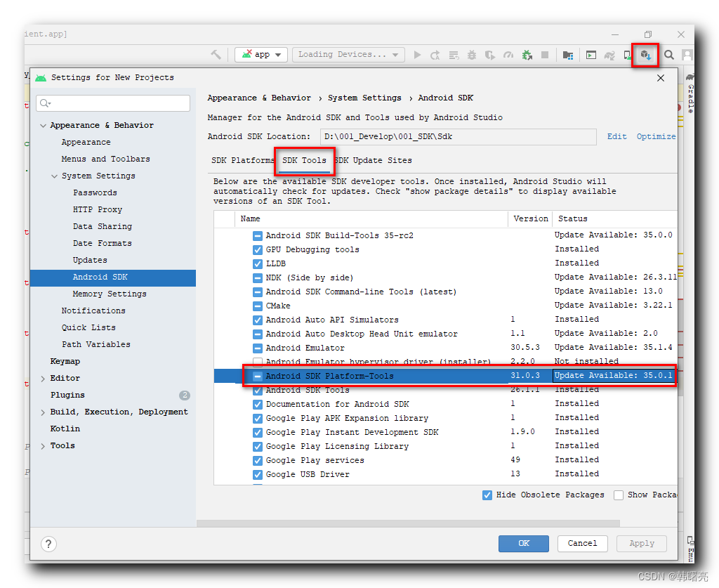Open the Loading Devices dropdown

pos(348,55)
